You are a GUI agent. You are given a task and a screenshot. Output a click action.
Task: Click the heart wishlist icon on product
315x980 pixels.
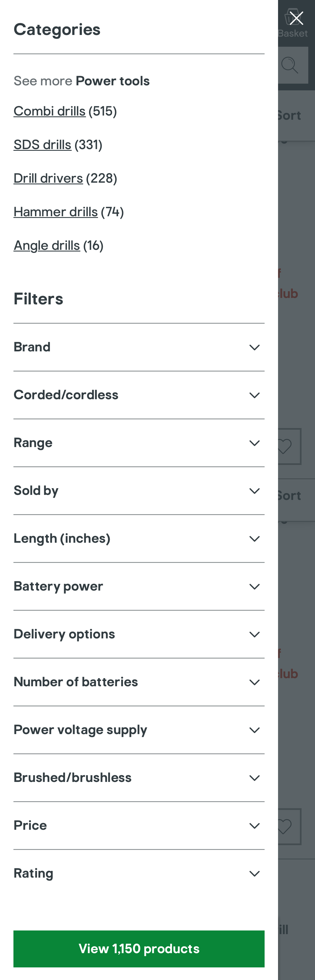click(284, 446)
